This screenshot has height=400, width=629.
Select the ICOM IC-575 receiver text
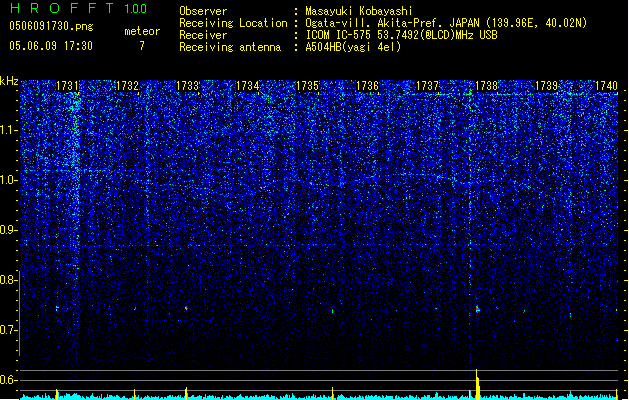[x=401, y=35]
